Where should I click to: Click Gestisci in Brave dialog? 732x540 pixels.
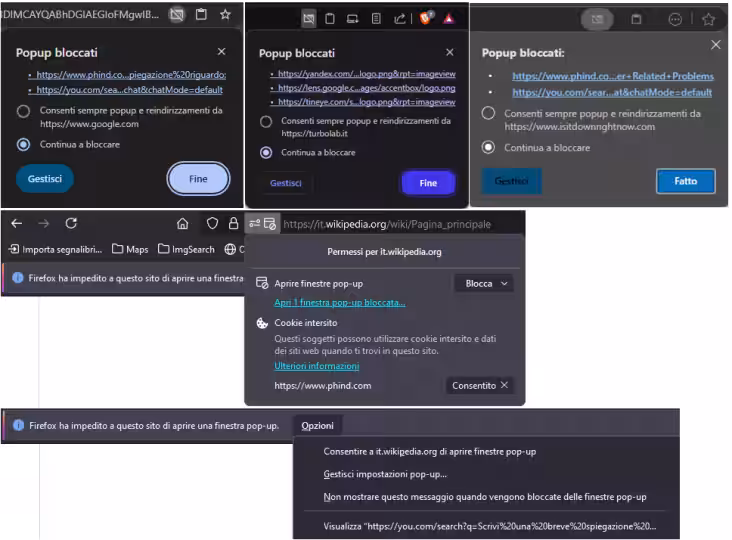[x=286, y=183]
